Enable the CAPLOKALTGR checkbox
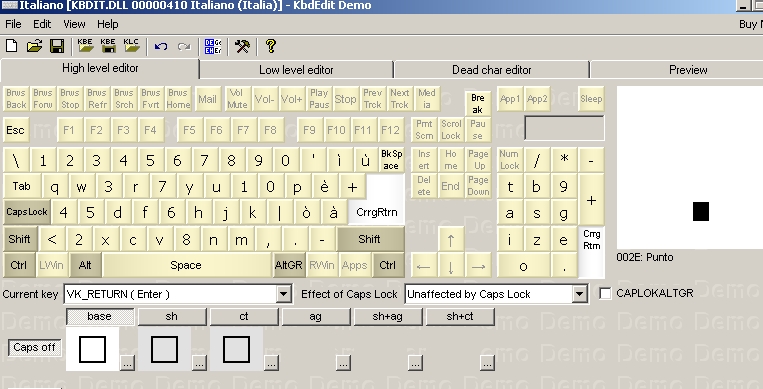 (x=605, y=294)
